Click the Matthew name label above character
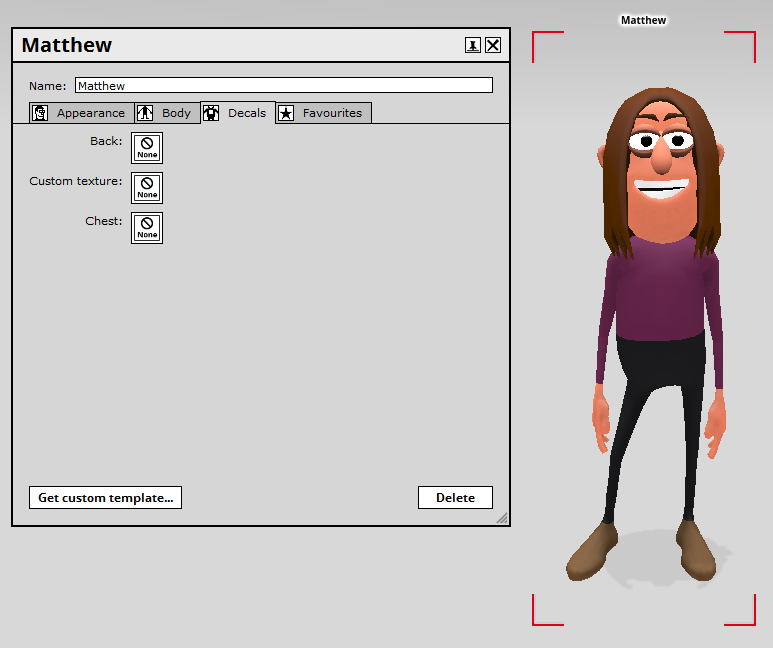Screen dimensions: 773x648 [643, 20]
